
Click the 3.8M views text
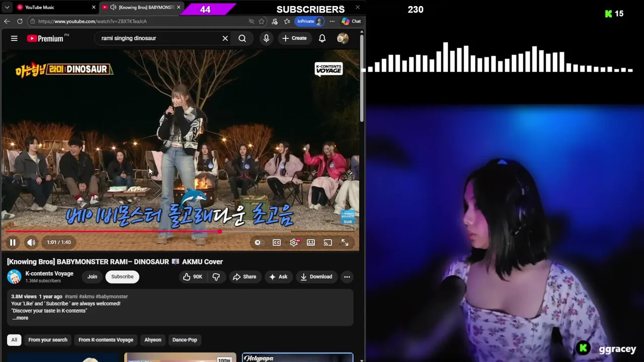click(x=24, y=297)
